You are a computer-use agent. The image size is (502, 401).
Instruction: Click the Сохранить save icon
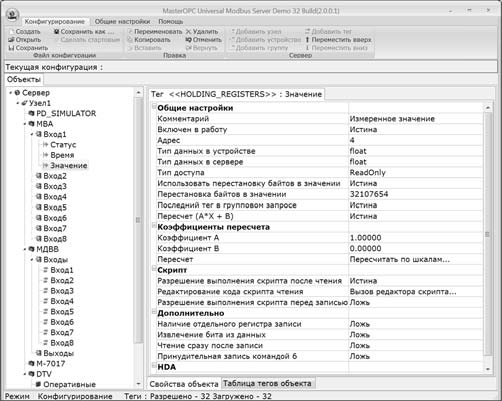(x=12, y=48)
